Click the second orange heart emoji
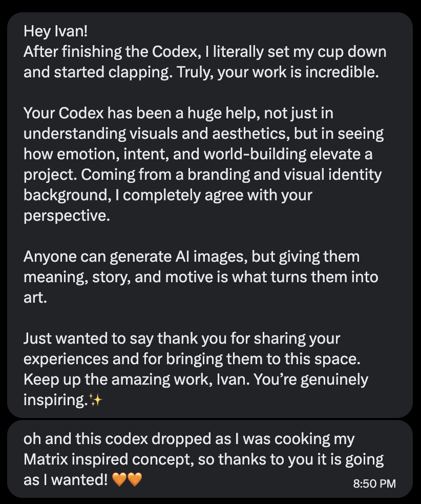 [134, 480]
